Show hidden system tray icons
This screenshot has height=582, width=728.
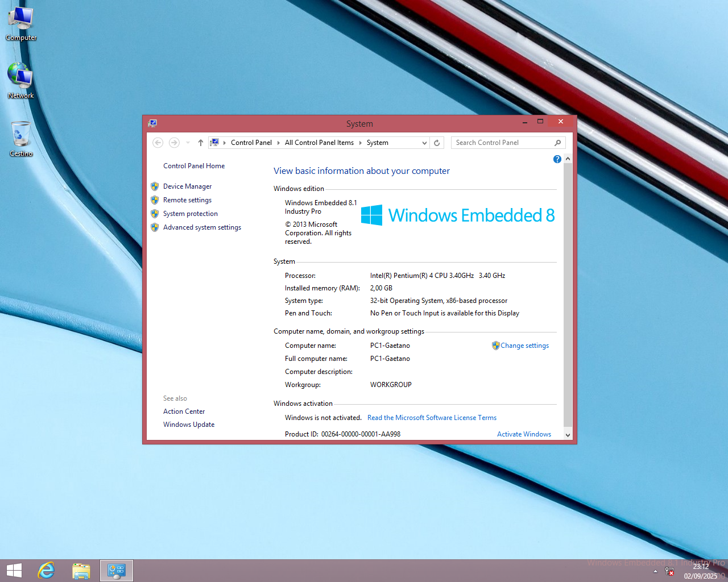(x=655, y=571)
